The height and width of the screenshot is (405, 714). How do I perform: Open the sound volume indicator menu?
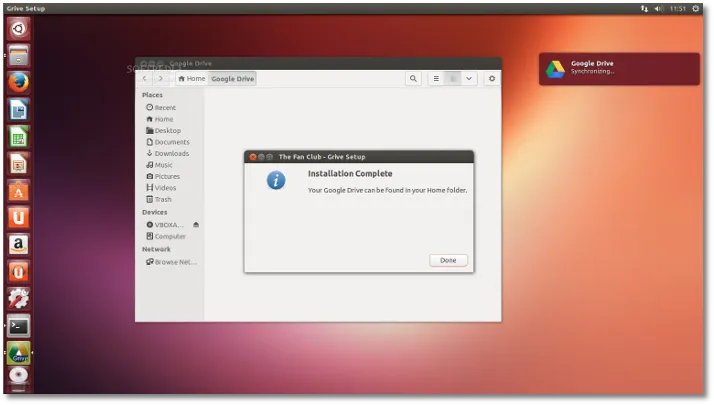658,8
